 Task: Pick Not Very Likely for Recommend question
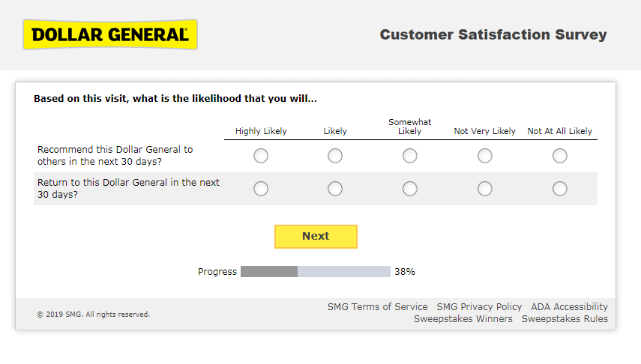pos(485,156)
